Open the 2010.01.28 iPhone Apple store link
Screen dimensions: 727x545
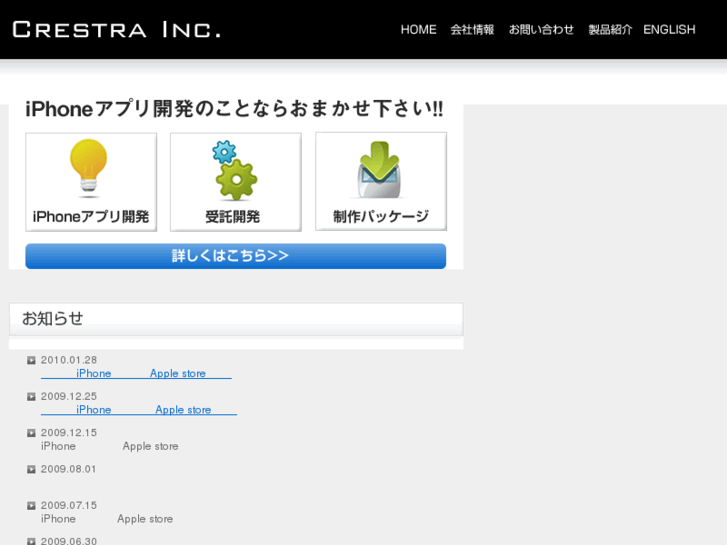tap(136, 373)
